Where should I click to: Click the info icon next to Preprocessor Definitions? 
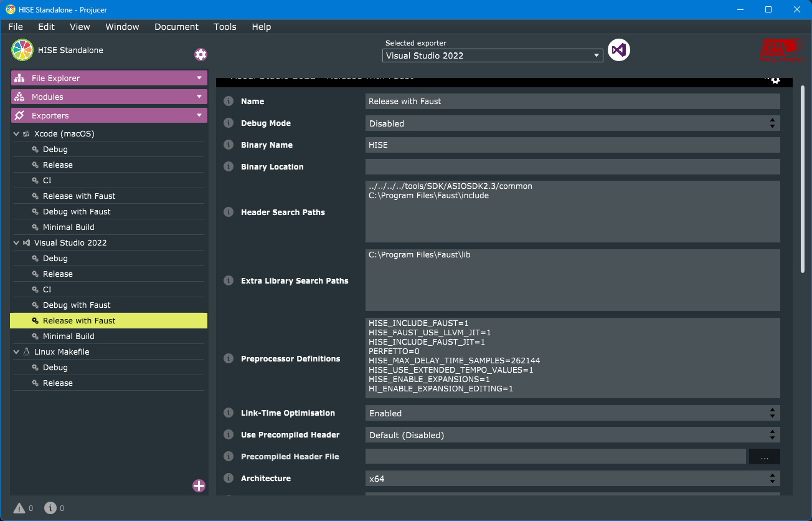[229, 358]
